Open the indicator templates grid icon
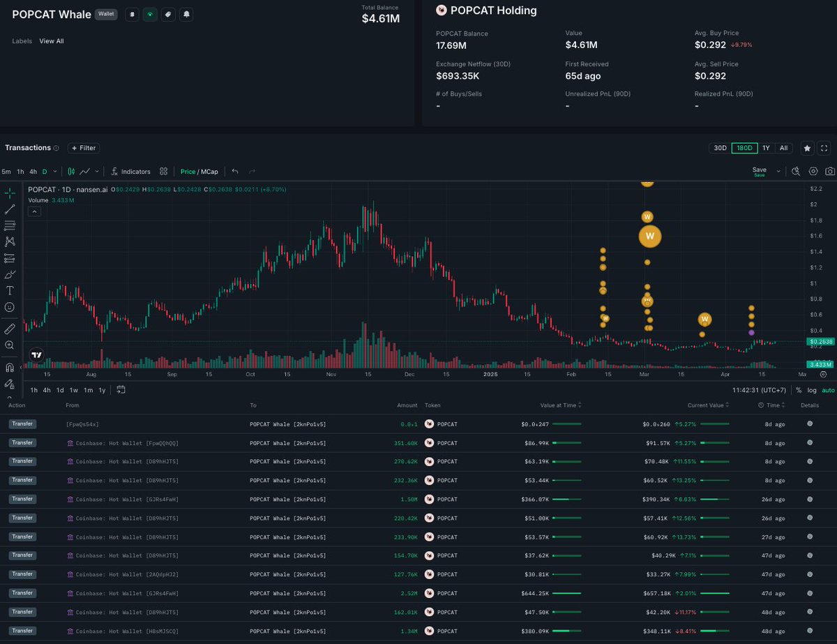Image resolution: width=837 pixels, height=644 pixels. coord(163,171)
